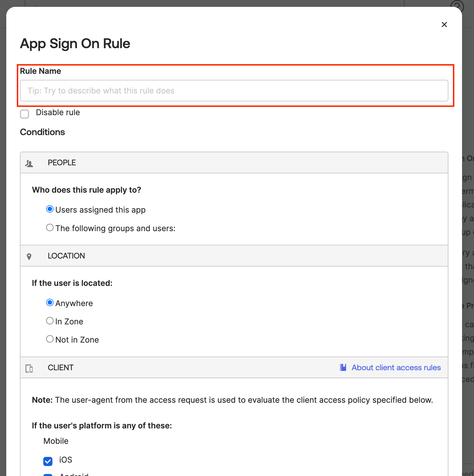Pick the In Zone radio button

(50, 321)
